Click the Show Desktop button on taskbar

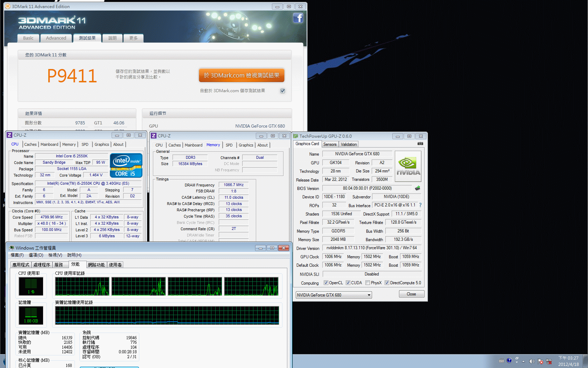(585, 361)
